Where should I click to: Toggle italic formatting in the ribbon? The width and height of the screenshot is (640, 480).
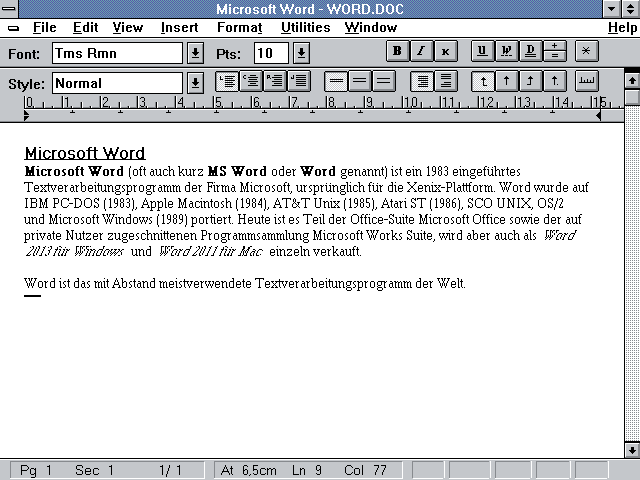[x=421, y=51]
